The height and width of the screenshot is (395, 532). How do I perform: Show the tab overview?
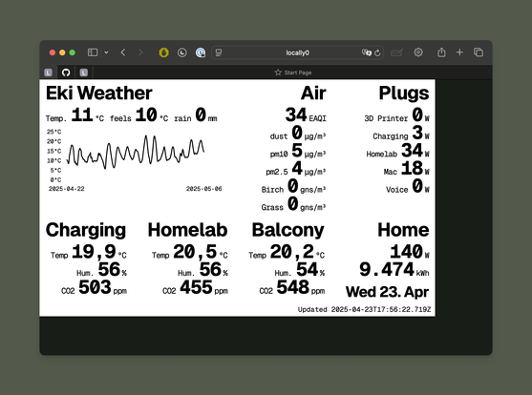point(479,52)
